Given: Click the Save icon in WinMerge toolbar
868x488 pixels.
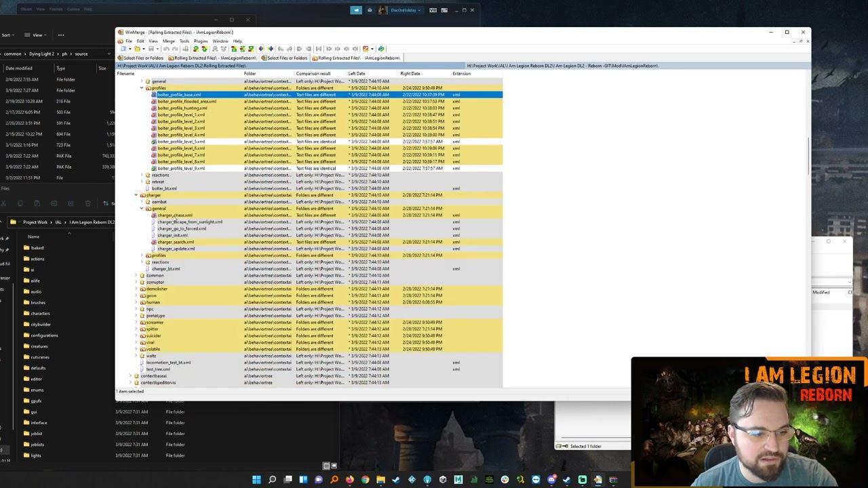Looking at the screenshot, I should tap(151, 49).
